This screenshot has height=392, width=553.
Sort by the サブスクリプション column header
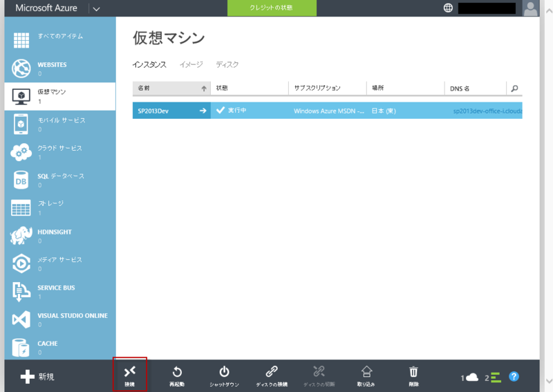coord(328,88)
